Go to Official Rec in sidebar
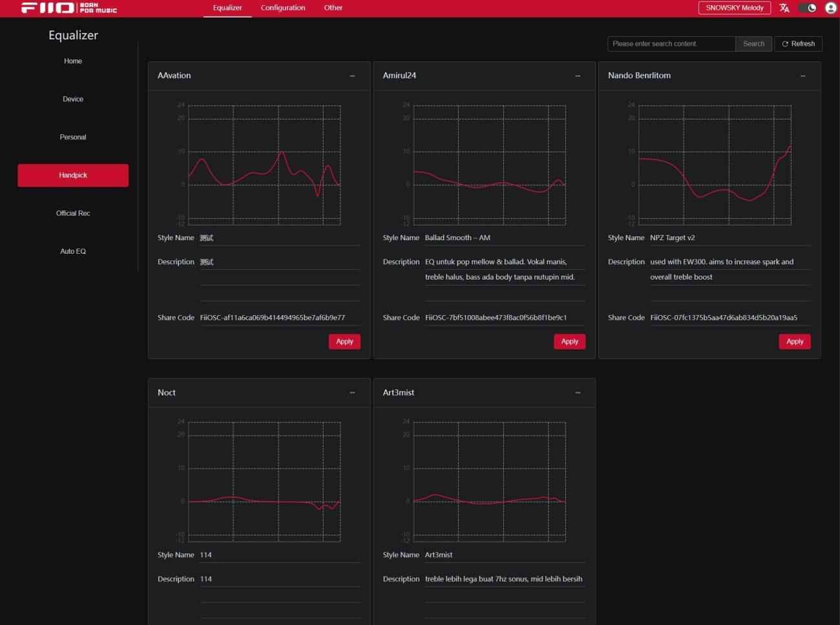 73,213
